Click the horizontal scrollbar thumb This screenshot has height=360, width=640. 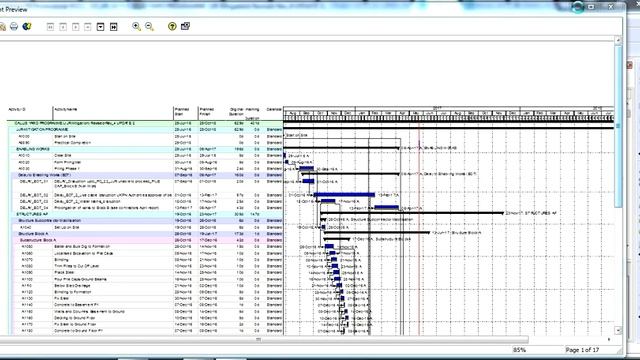coord(258,340)
